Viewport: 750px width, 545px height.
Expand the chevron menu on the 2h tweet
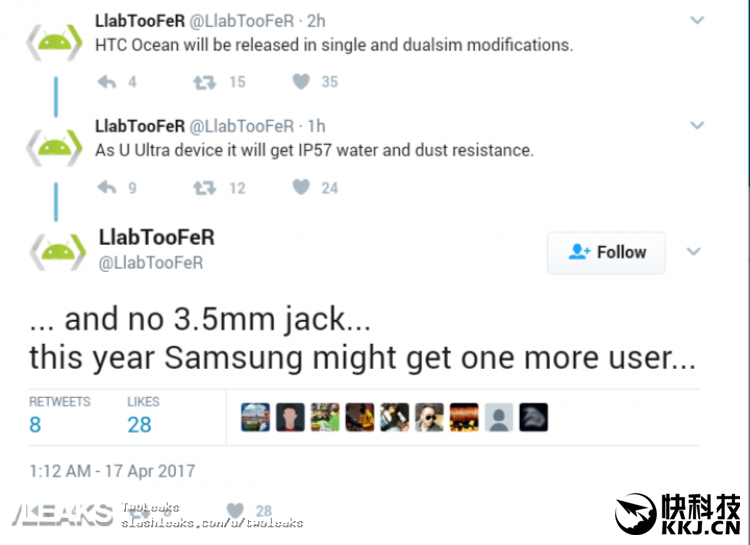pos(697,20)
